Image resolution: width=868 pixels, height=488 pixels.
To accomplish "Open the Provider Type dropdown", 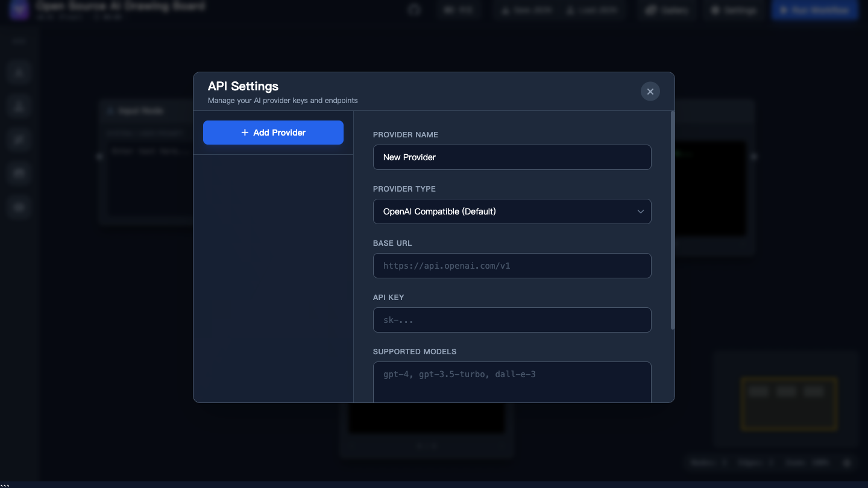I will click(512, 211).
